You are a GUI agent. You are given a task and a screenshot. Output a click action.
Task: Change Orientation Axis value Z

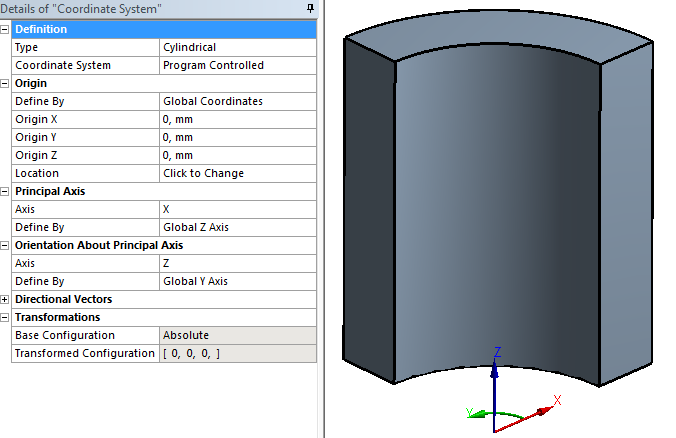(x=238, y=263)
